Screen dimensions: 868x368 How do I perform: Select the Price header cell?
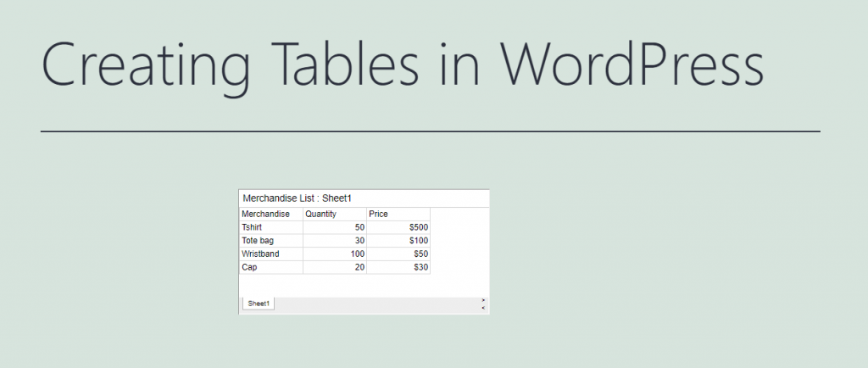(x=398, y=214)
